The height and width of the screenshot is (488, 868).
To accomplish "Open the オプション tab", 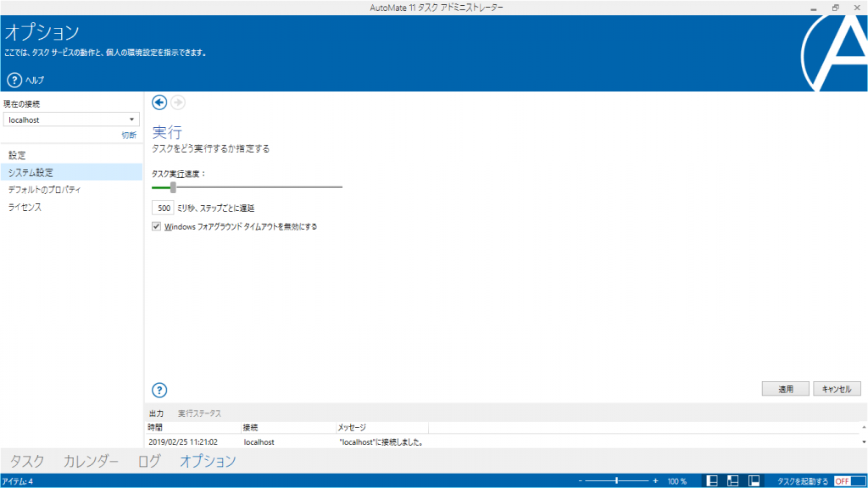I will (x=208, y=461).
